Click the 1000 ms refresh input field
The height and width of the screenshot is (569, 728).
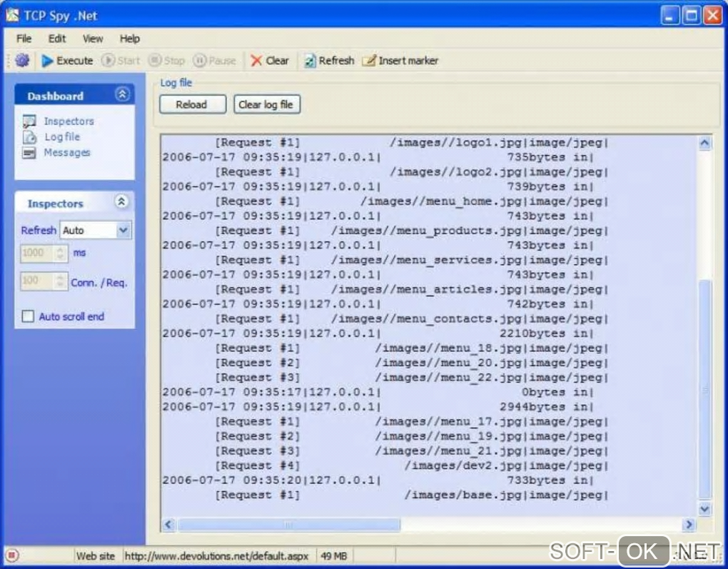pos(38,253)
